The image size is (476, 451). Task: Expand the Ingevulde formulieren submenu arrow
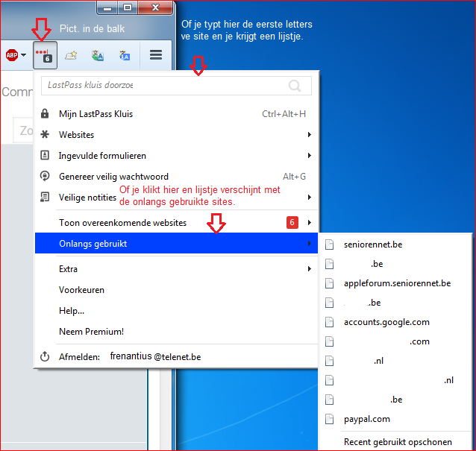click(309, 156)
